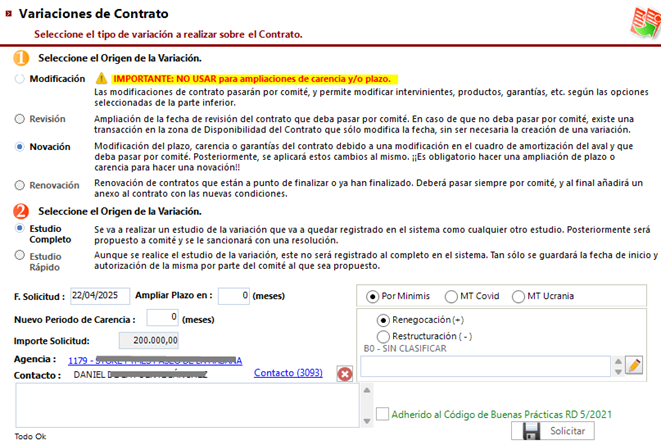Click the Variaciones de Contrato title
661x445 pixels.
click(x=94, y=14)
